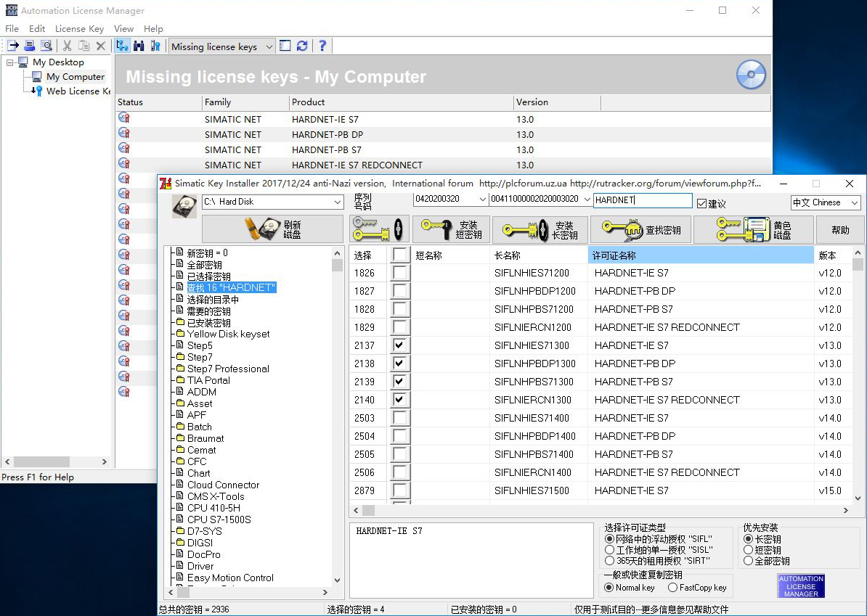867x616 pixels.
Task: Open print preview in License Manager toolbar
Action: 46,46
